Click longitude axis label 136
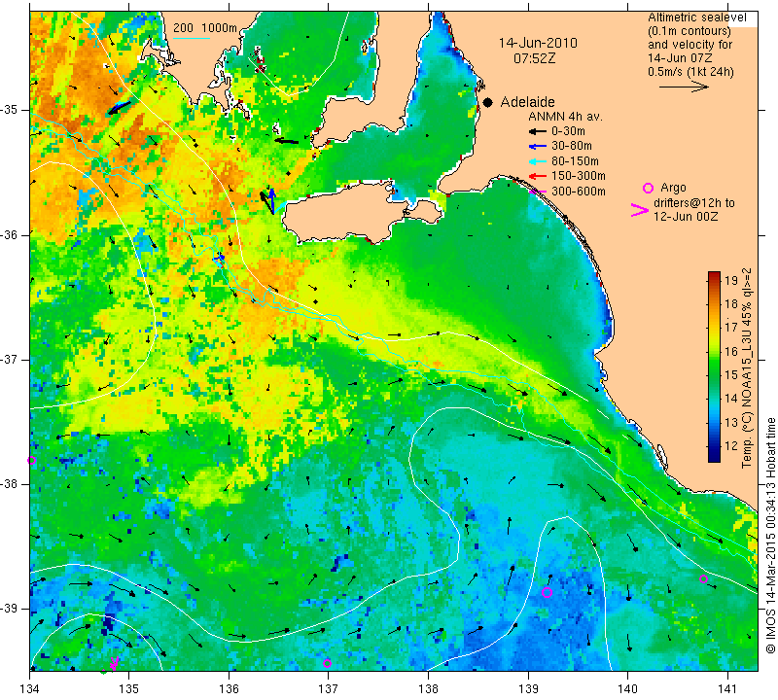This screenshot has width=778, height=700. (229, 689)
